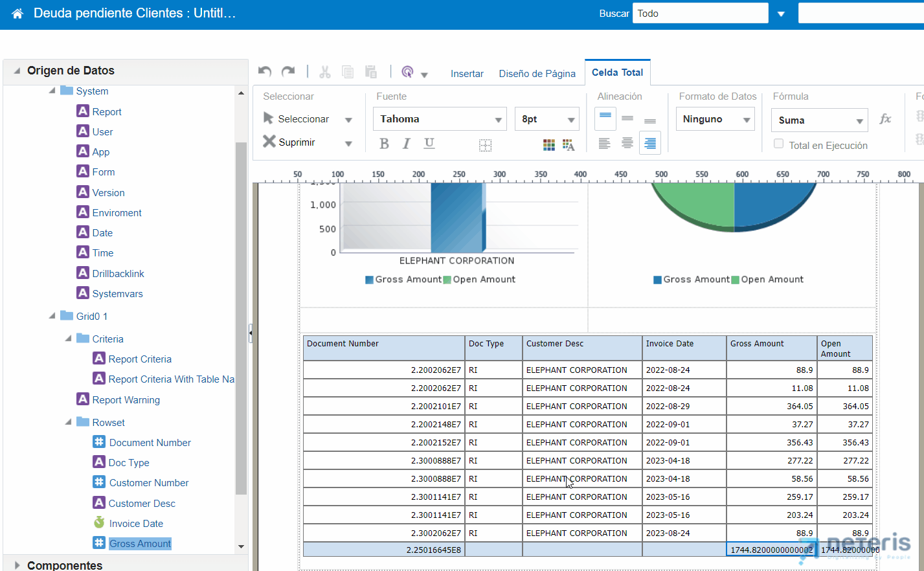Screen dimensions: 924x571
Task: Open the background color grid icon
Action: (549, 145)
